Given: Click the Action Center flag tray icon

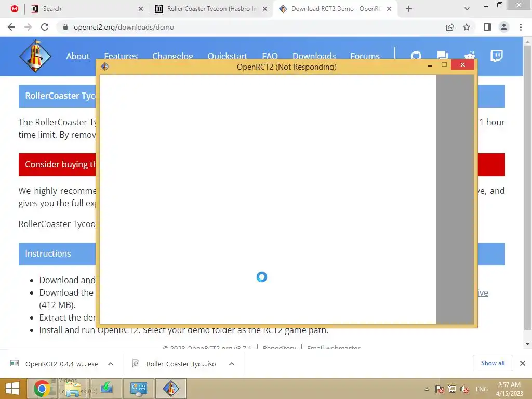Looking at the screenshot, I should [440, 389].
